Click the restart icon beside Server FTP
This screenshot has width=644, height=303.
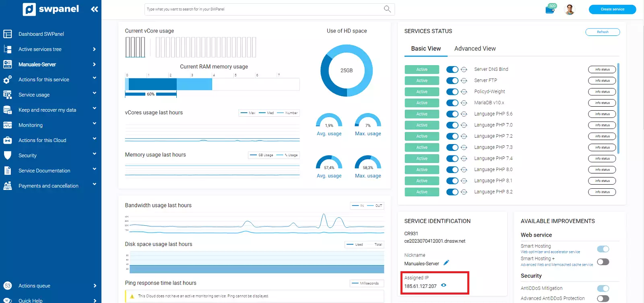464,80
